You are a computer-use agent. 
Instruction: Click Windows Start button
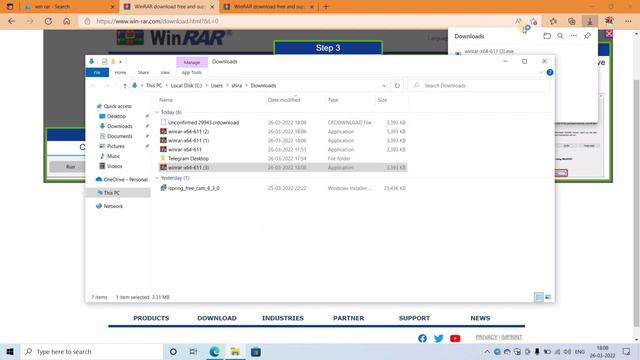pyautogui.click(x=10, y=352)
